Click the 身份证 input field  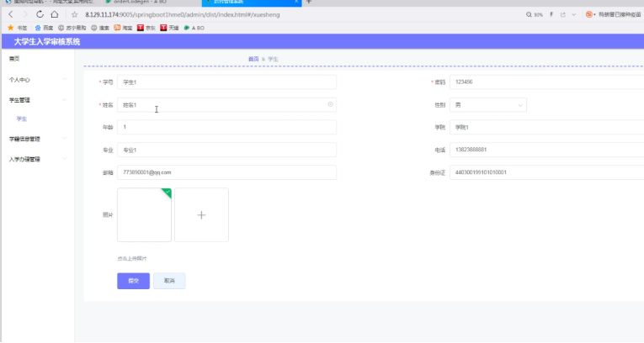pos(546,172)
